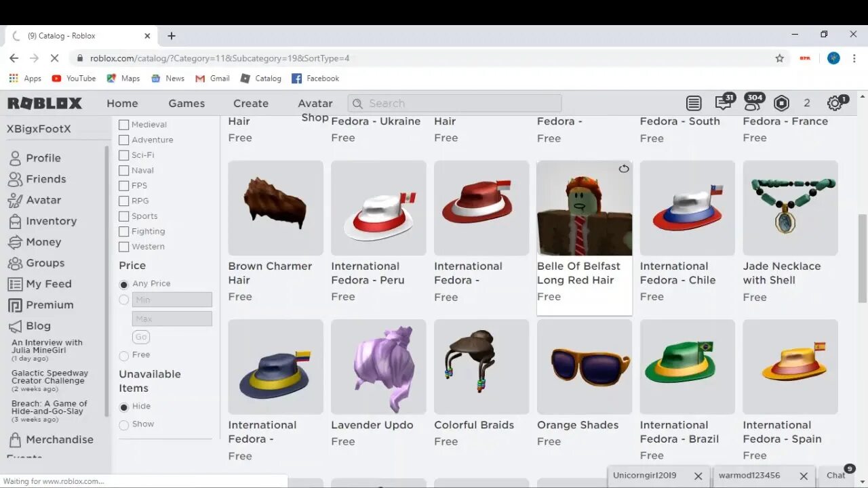868x488 pixels.
Task: Check the Naval genre checkbox
Action: [123, 170]
